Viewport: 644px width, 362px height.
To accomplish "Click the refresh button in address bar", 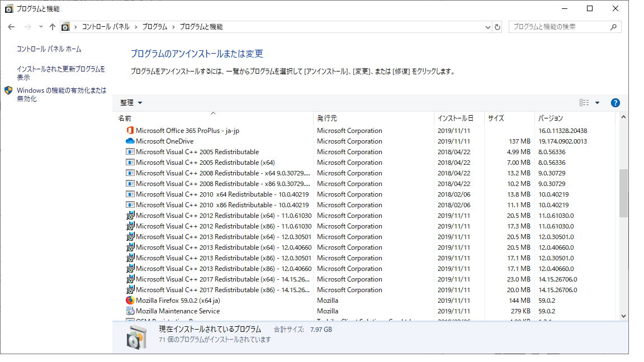I will click(x=498, y=27).
